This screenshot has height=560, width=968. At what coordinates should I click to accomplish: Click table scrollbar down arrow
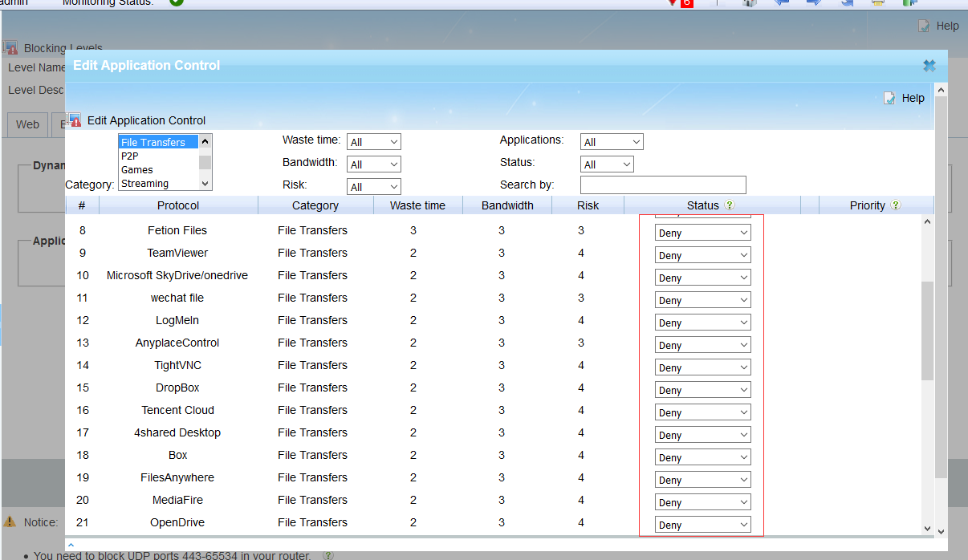click(x=928, y=529)
